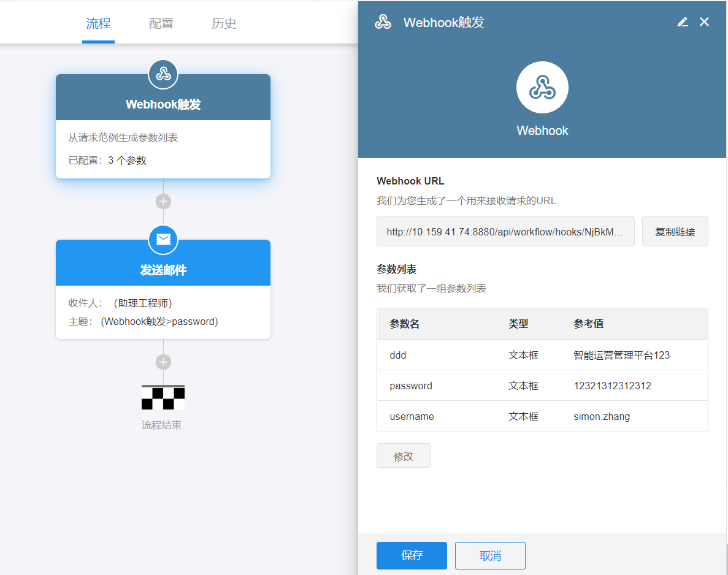This screenshot has height=575, width=728.
Task: Select the username parameter row
Action: click(542, 416)
